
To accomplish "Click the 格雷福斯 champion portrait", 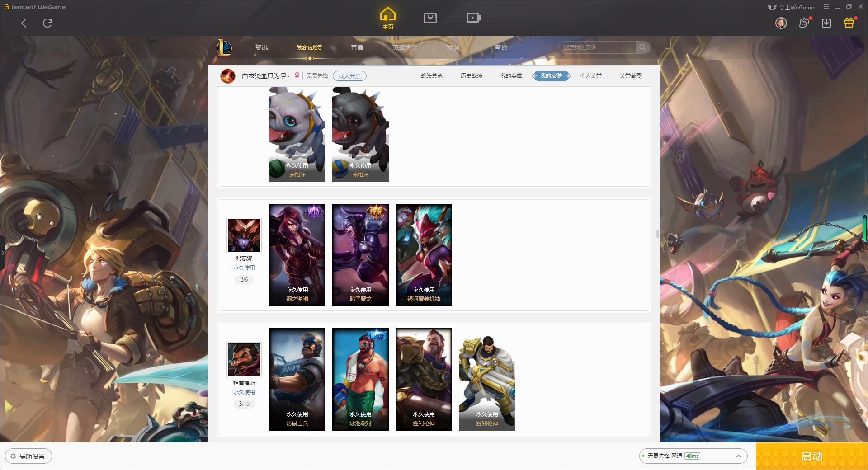I will [244, 359].
